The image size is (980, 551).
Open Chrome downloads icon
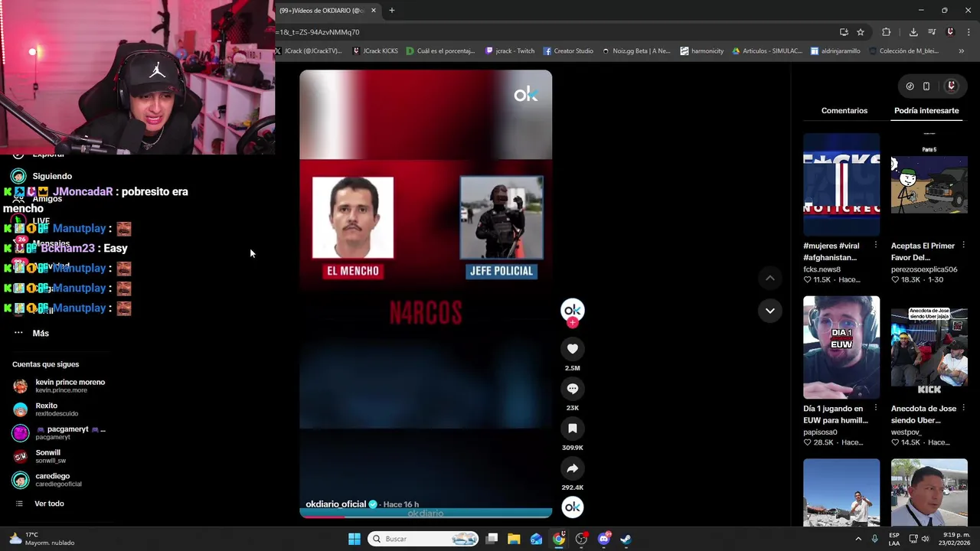pyautogui.click(x=913, y=32)
